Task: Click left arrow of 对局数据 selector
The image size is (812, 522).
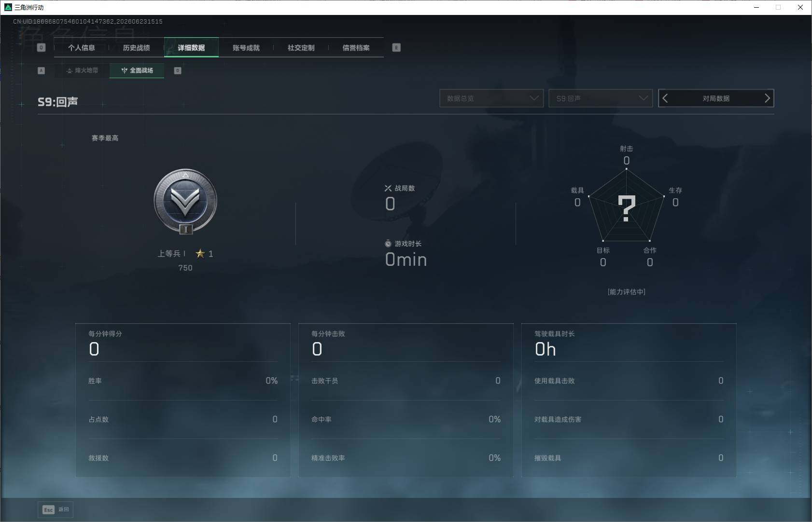Action: 665,98
